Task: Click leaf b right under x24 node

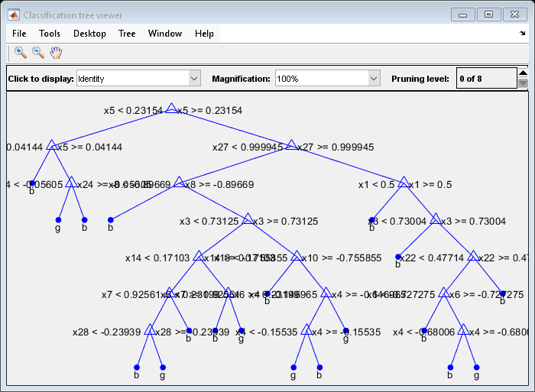Action: pyautogui.click(x=85, y=220)
